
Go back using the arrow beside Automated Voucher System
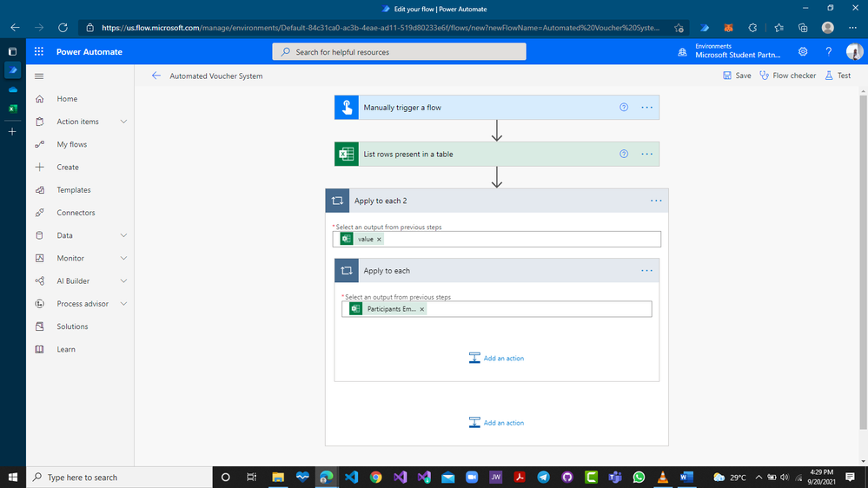pos(156,76)
